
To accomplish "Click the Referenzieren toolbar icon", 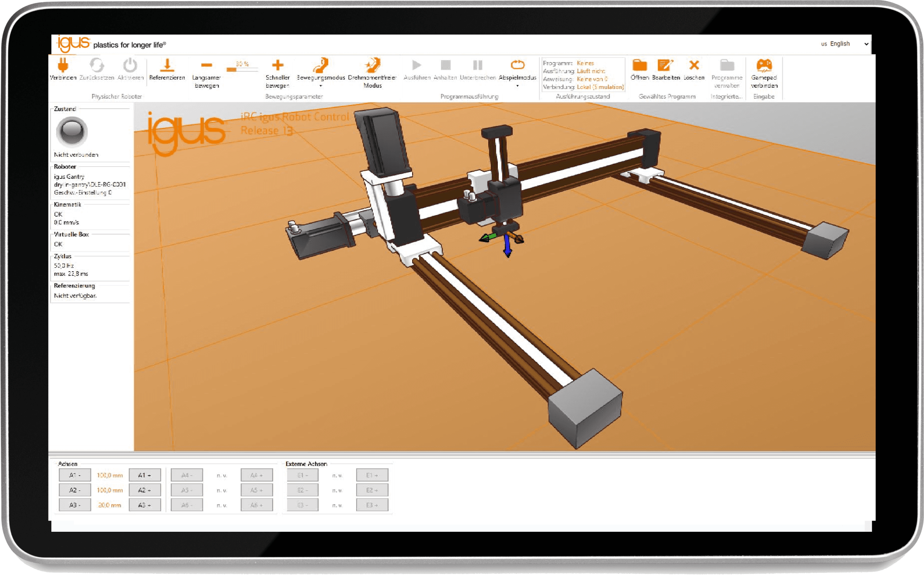I will (x=167, y=65).
